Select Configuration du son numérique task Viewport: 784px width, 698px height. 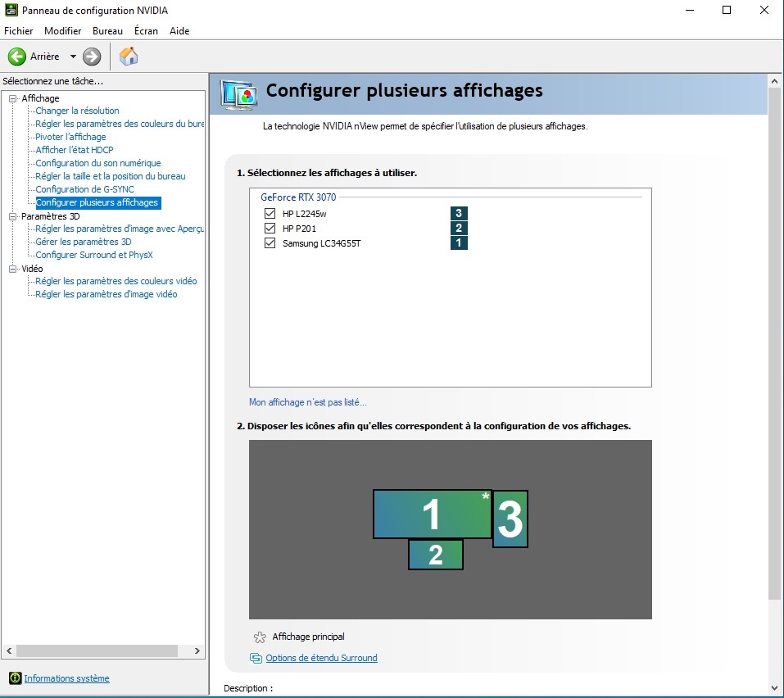[x=98, y=163]
